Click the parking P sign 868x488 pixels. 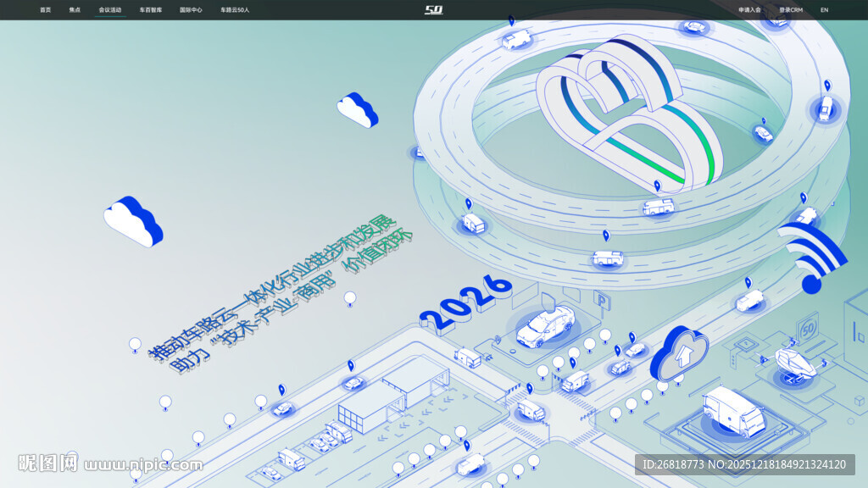pos(601,298)
